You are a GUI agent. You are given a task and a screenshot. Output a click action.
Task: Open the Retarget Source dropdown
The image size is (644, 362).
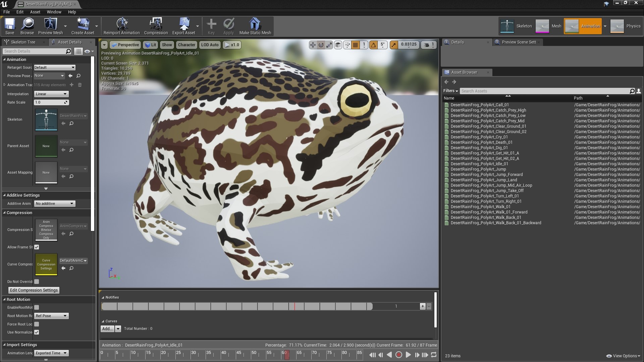click(54, 67)
